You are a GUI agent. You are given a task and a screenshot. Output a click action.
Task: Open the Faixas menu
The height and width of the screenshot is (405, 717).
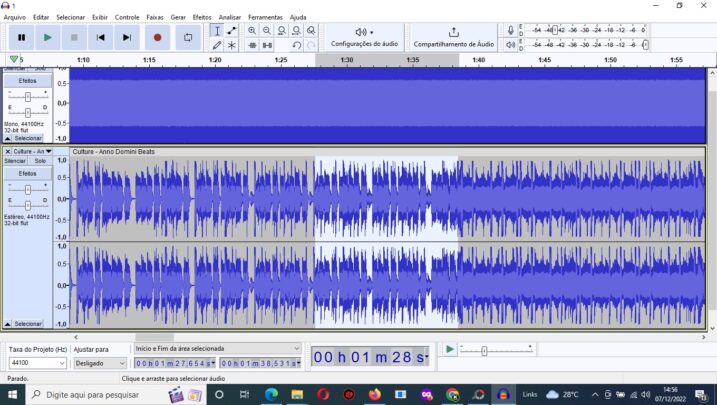coord(155,17)
